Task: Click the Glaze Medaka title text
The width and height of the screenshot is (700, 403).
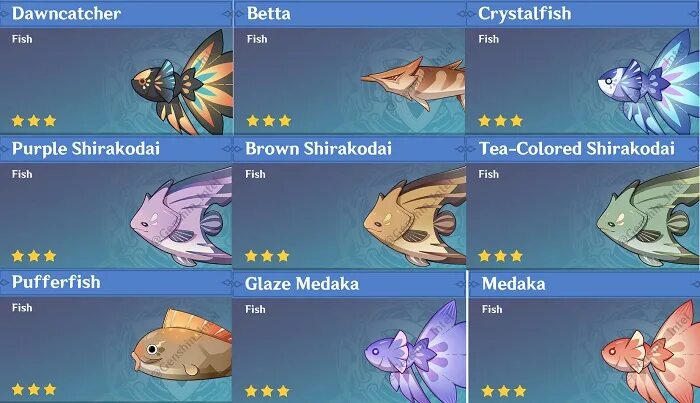Action: coord(302,284)
